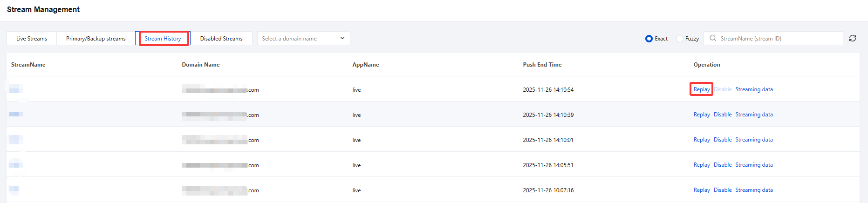Select the Stream History tab
Viewport: 868px width, 203px height.
pos(163,39)
